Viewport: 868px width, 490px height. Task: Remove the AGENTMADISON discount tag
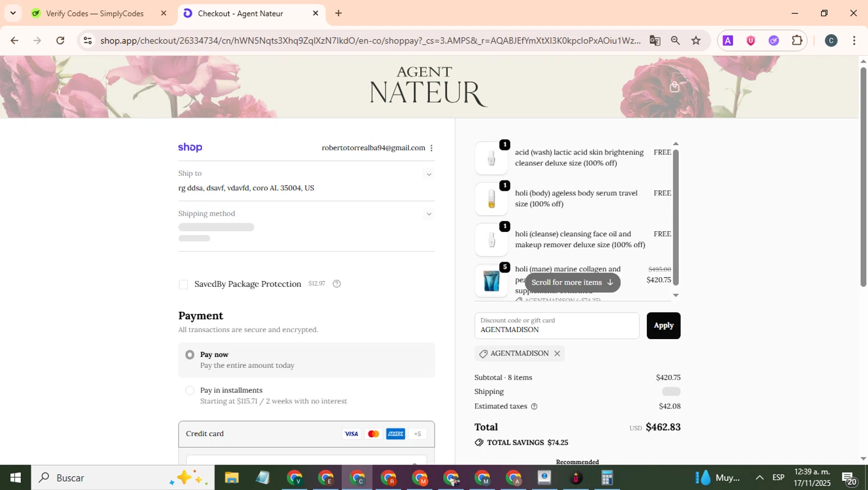pyautogui.click(x=557, y=353)
